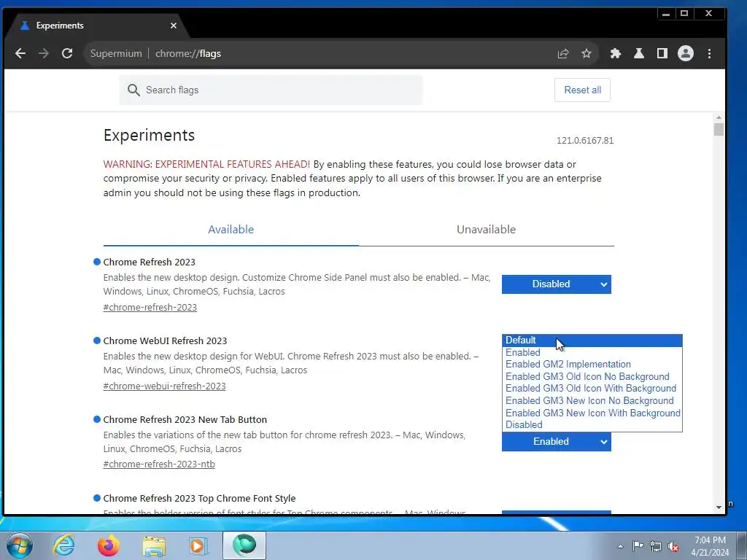
Task: Click the network tray icon
Action: (656, 546)
